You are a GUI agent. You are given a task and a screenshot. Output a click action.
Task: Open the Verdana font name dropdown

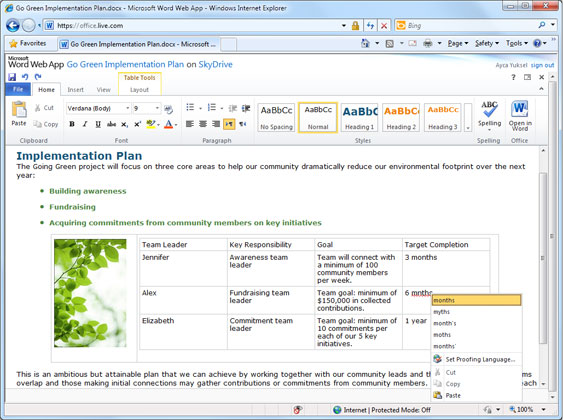pos(127,108)
